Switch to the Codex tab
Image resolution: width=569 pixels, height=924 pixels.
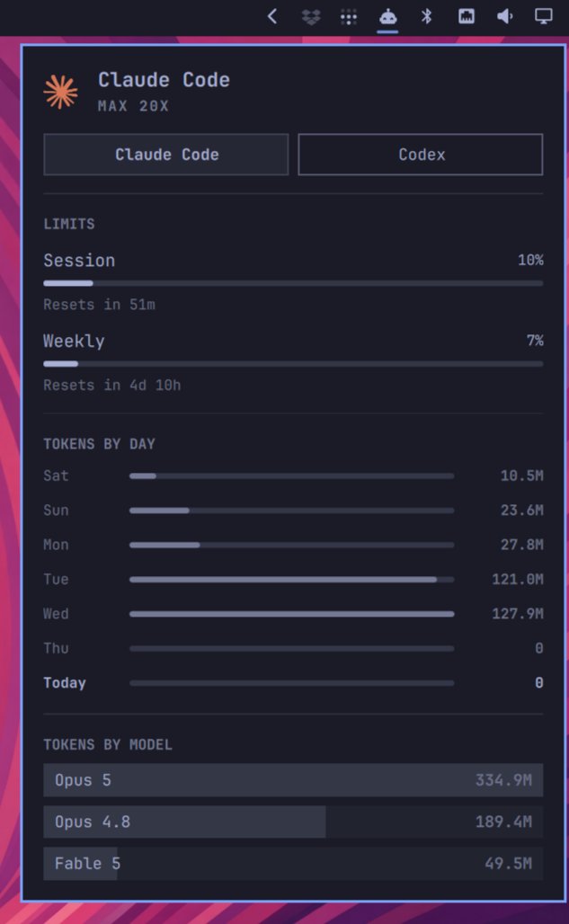[421, 155]
